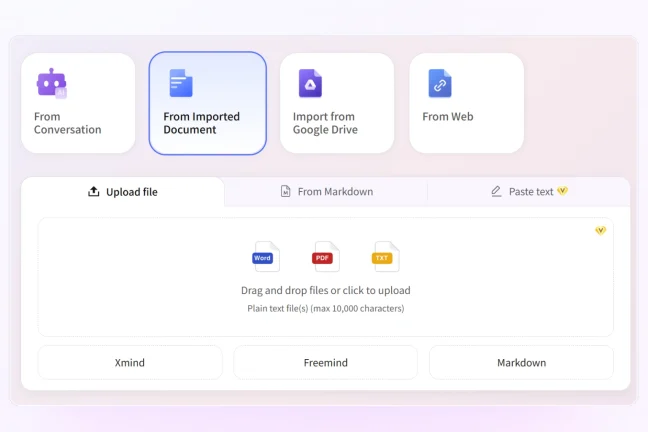Click the Markdown import button at bottom
Image resolution: width=648 pixels, height=432 pixels.
pyautogui.click(x=522, y=363)
